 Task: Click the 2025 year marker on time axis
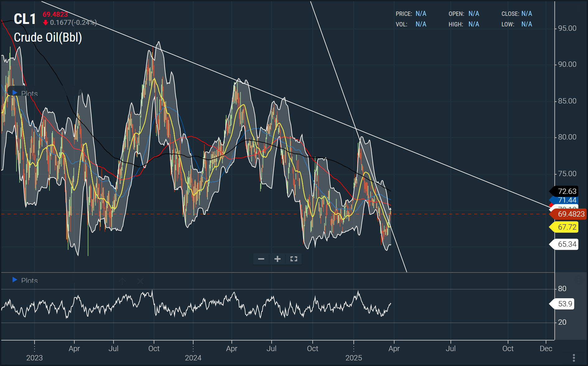coord(354,358)
